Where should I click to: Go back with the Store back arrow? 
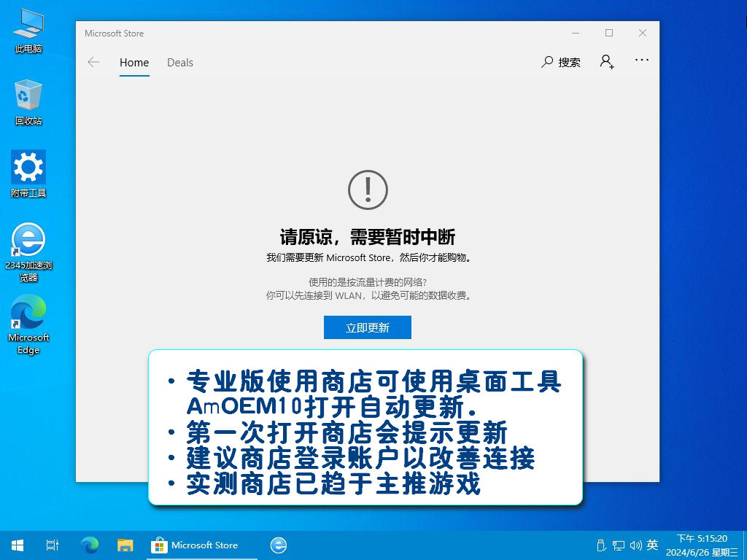tap(93, 63)
